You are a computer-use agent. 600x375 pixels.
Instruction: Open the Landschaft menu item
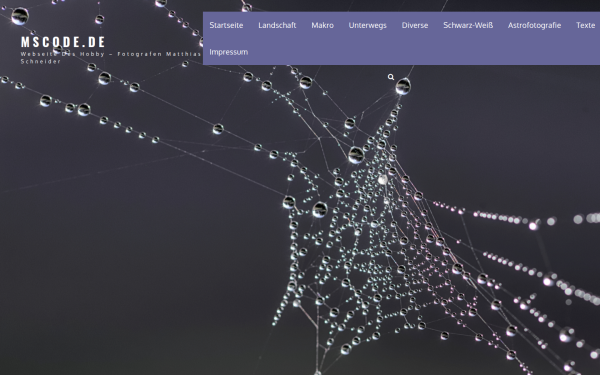[x=277, y=25]
